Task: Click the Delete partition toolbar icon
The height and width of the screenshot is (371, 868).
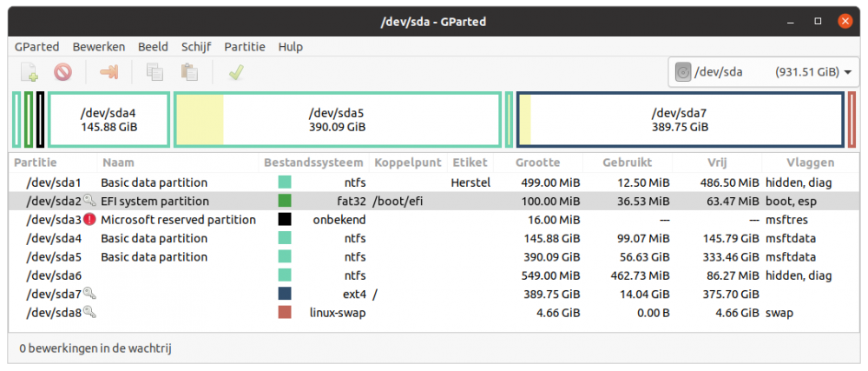Action: click(62, 72)
